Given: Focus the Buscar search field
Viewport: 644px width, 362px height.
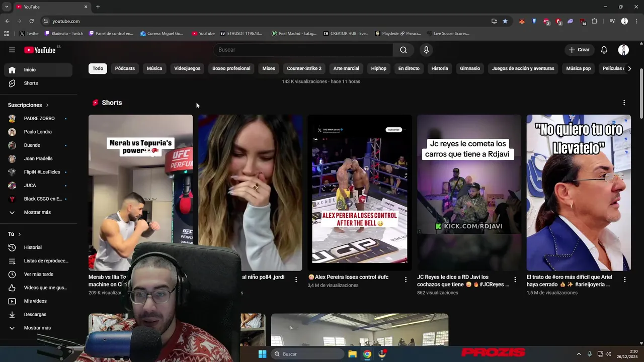Looking at the screenshot, I should coord(304,50).
